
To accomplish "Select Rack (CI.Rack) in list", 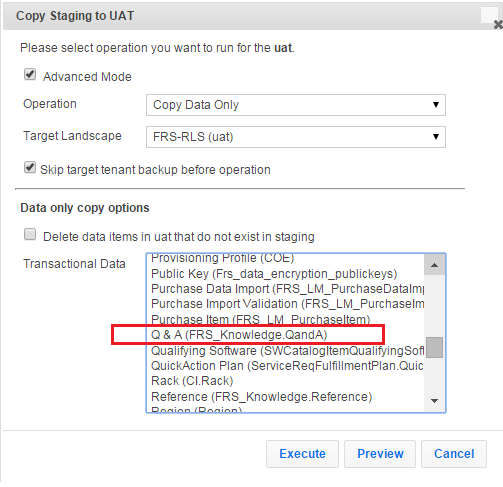I will click(x=285, y=381).
